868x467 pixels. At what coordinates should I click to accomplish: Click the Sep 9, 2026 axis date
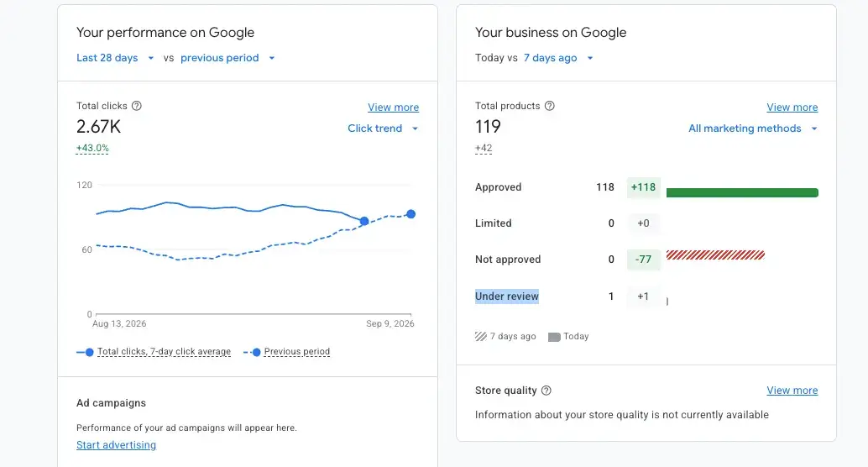click(390, 323)
